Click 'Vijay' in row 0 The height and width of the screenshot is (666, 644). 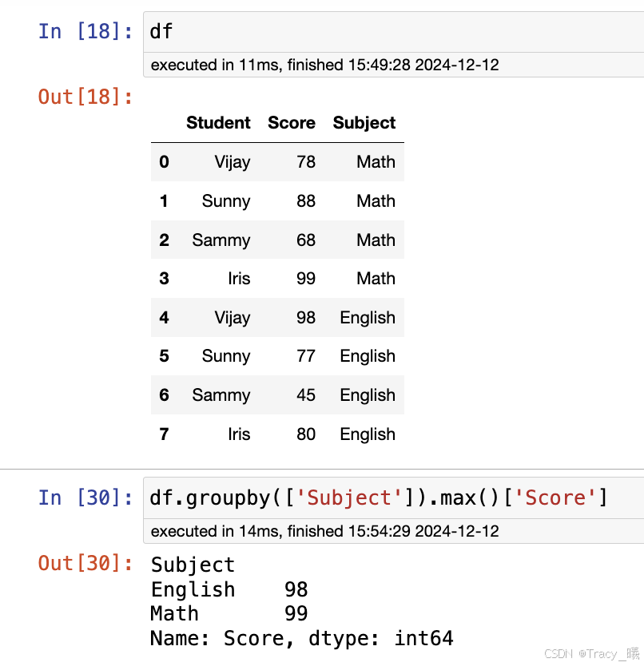click(x=232, y=162)
